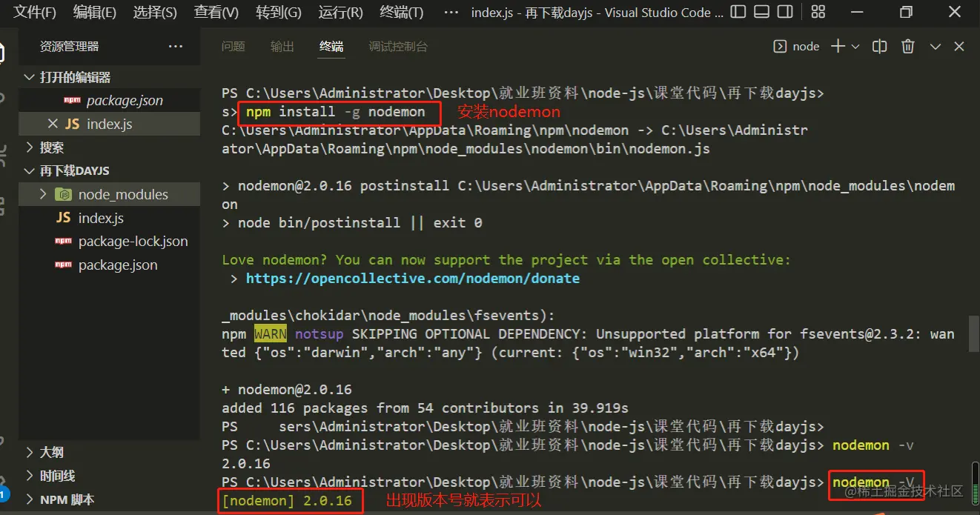Viewport: 980px width, 515px height.
Task: Toggle the primary sidebar layout icon
Action: 738,12
